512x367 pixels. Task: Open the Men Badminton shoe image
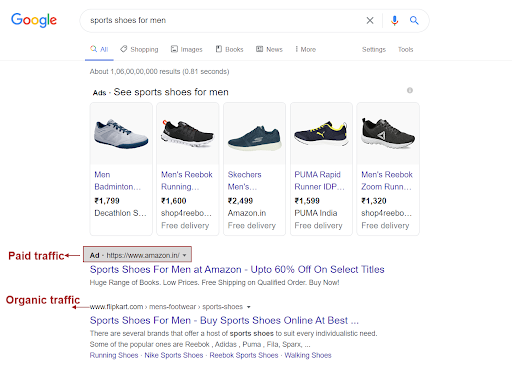pyautogui.click(x=121, y=134)
